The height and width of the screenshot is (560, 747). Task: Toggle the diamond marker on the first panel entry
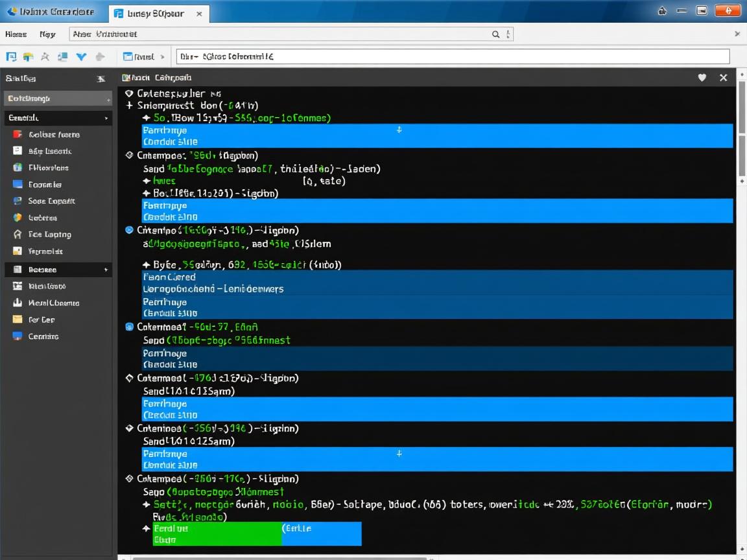point(128,93)
